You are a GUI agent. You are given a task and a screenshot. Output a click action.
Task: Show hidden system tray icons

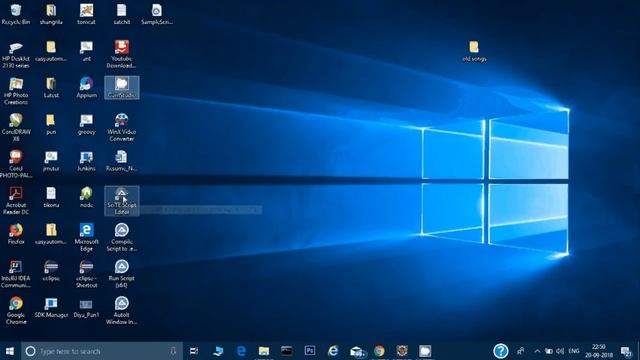pos(537,351)
